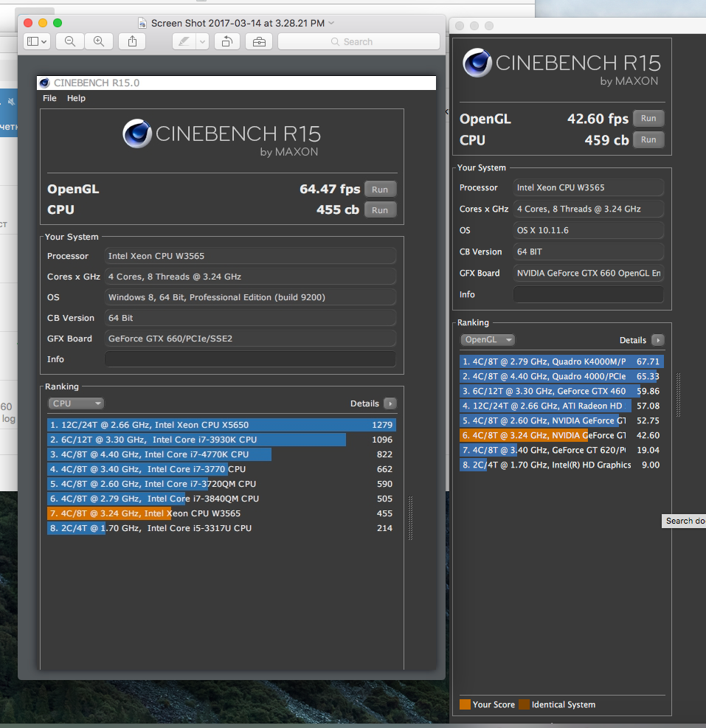This screenshot has height=728, width=706.
Task: Click the Identical System legend swatch
Action: (524, 704)
